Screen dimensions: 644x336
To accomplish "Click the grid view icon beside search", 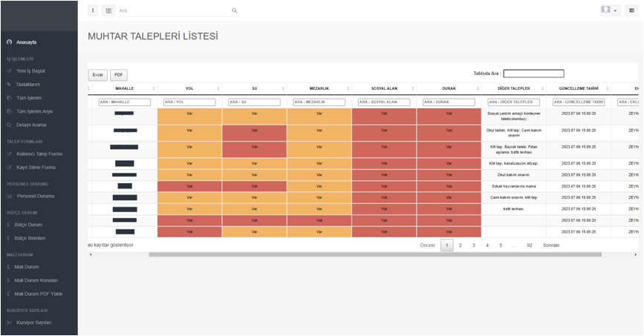I will click(108, 11).
